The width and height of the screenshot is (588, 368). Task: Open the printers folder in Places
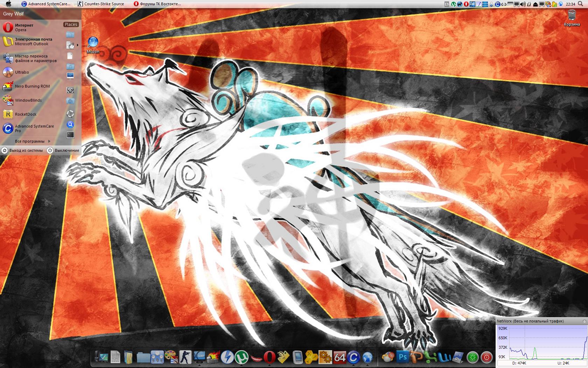click(x=70, y=101)
